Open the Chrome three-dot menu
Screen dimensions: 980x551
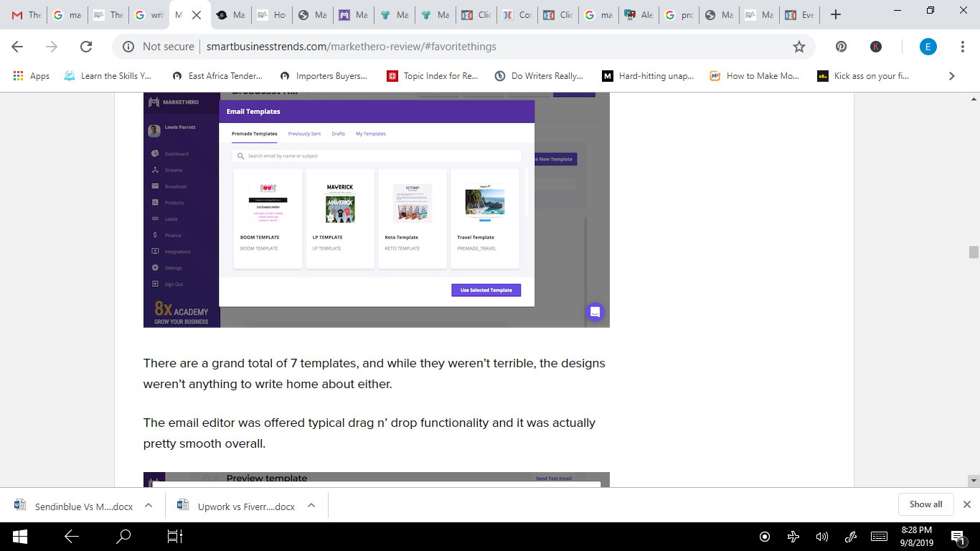click(x=963, y=47)
